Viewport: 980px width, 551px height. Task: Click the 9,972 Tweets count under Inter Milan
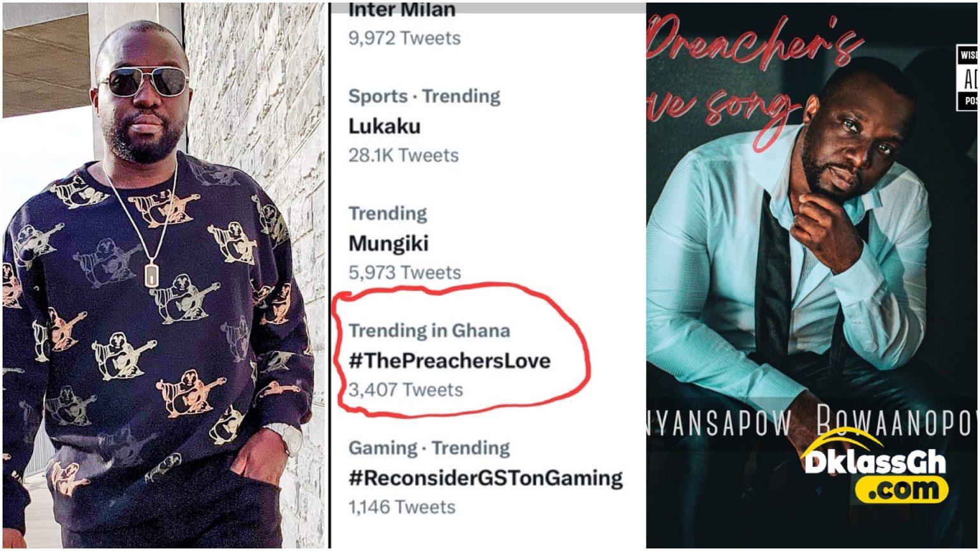coord(405,38)
